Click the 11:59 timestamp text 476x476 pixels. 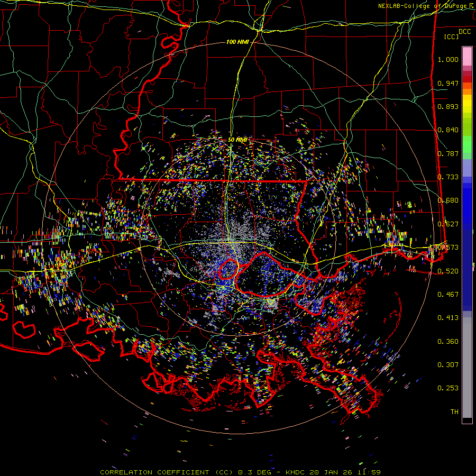369,472
